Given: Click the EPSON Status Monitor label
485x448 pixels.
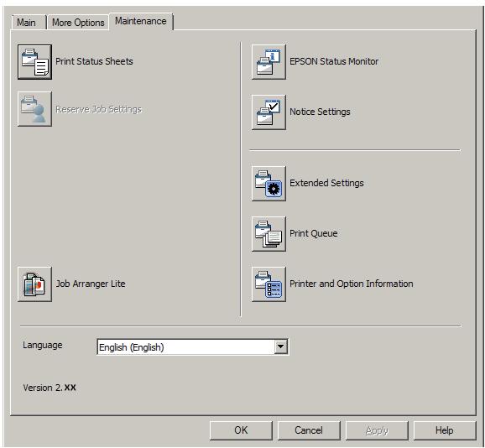Looking at the screenshot, I should coord(334,61).
